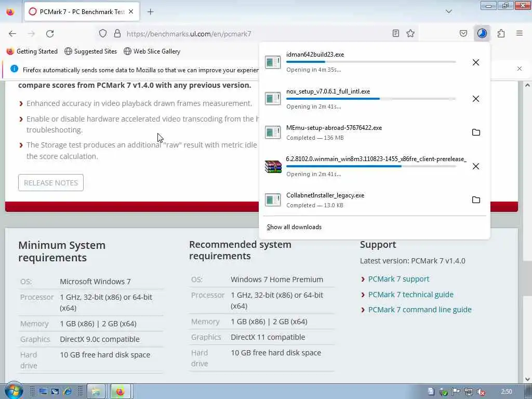Open the PCMark 7 support link

398,279
